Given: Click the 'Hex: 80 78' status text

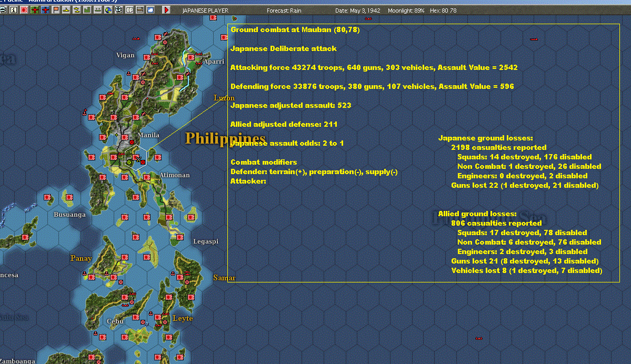Looking at the screenshot, I should pyautogui.click(x=443, y=11).
